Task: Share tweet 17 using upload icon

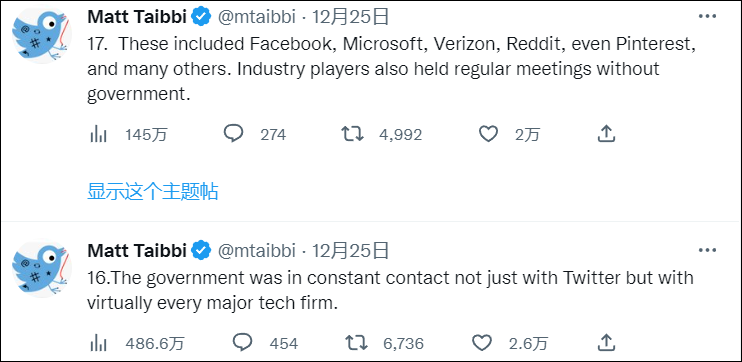Action: coord(606,134)
